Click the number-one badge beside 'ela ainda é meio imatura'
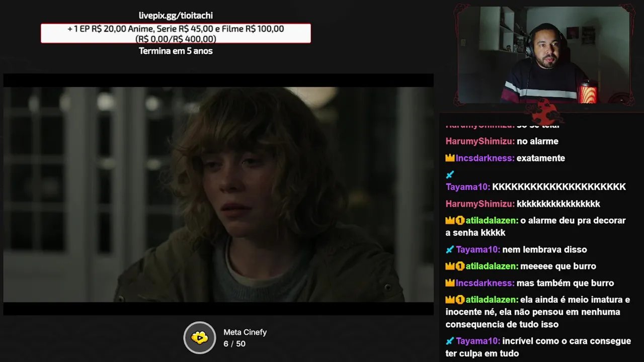 click(460, 300)
